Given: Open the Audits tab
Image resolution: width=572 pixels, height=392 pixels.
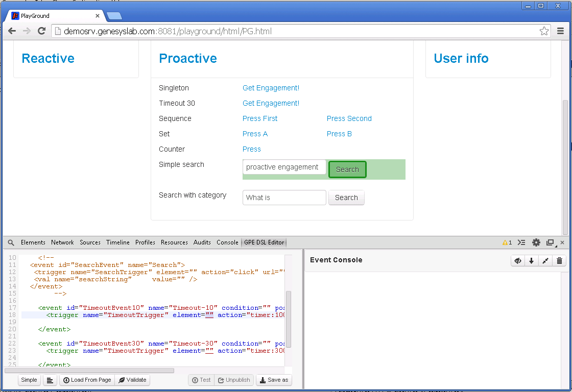Looking at the screenshot, I should (x=202, y=242).
